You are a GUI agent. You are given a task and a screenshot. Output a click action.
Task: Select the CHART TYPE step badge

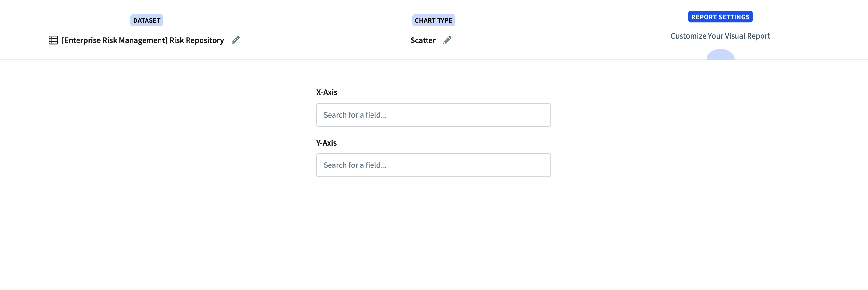433,20
